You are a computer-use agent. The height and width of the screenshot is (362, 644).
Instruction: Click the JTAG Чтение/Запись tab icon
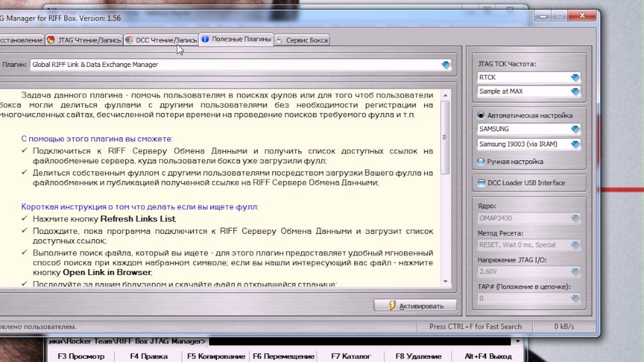pos(51,40)
